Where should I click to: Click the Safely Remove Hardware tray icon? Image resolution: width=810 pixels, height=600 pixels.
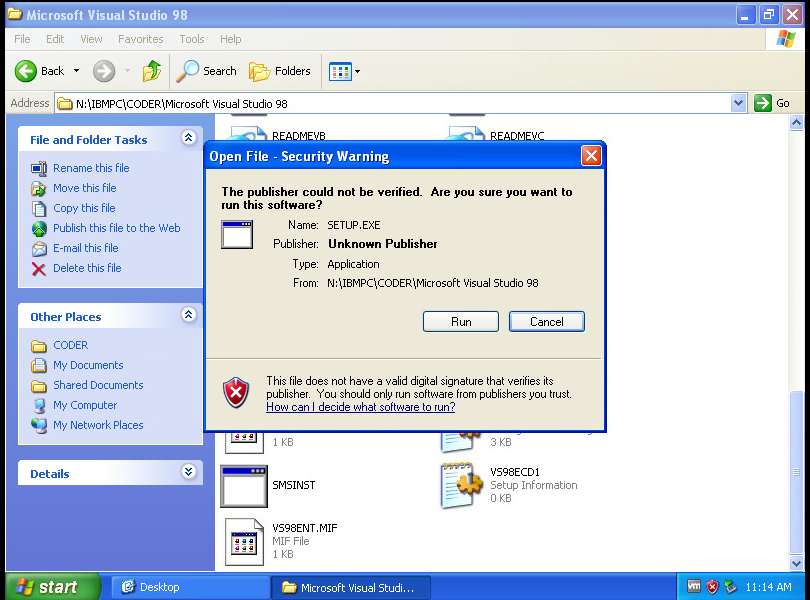point(730,587)
